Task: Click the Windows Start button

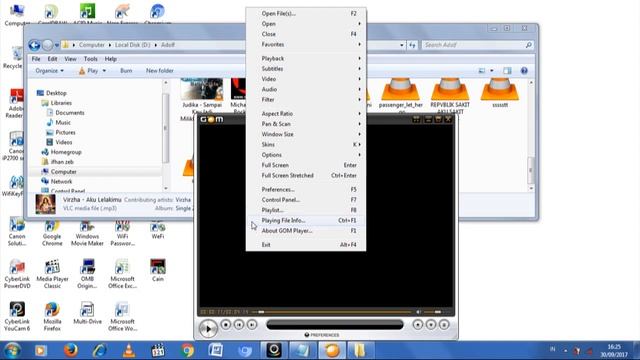Action: coord(12,351)
